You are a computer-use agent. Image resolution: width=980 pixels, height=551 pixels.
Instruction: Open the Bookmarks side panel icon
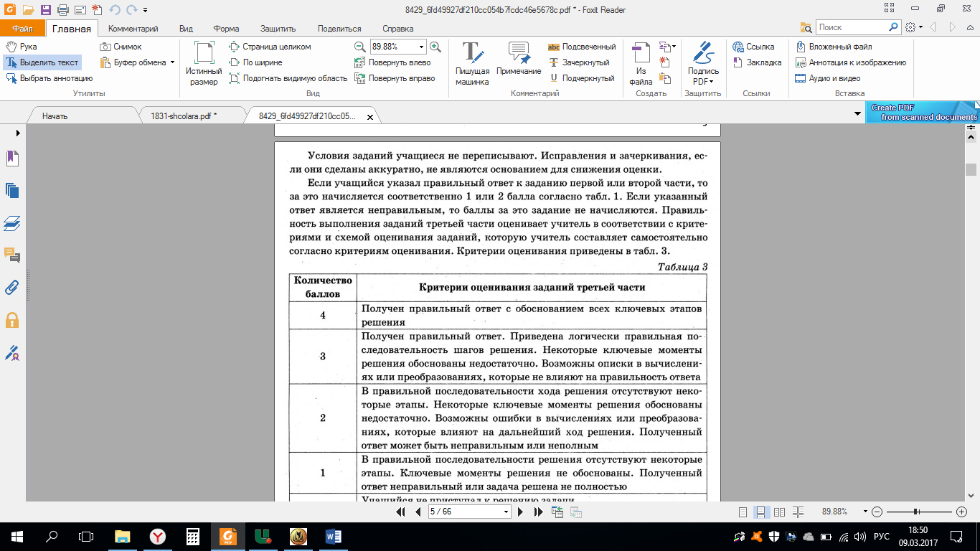12,158
